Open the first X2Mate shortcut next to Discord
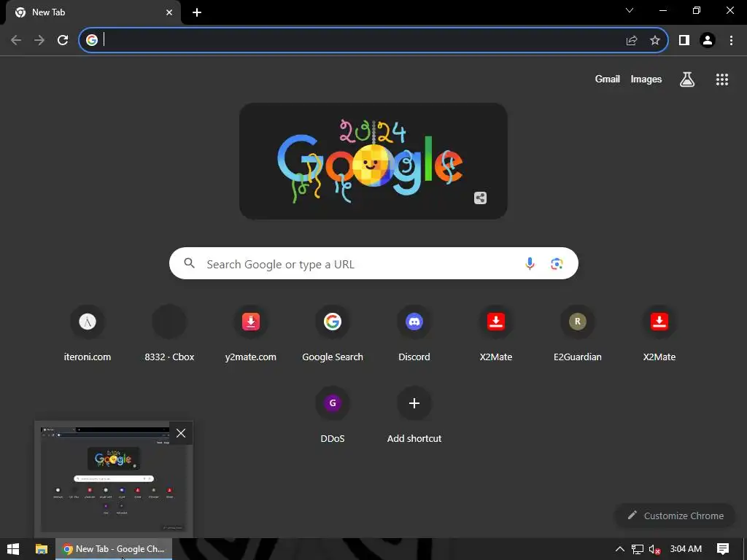The width and height of the screenshot is (747, 560). pos(496,333)
